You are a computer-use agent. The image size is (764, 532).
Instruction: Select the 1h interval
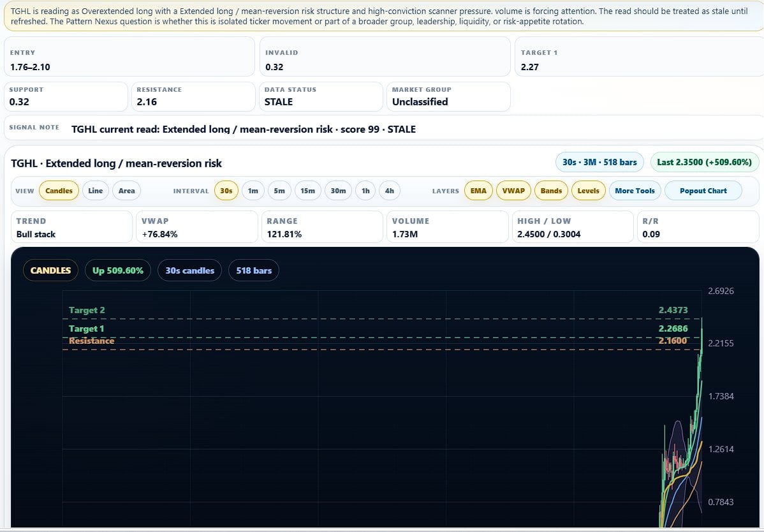(x=365, y=191)
